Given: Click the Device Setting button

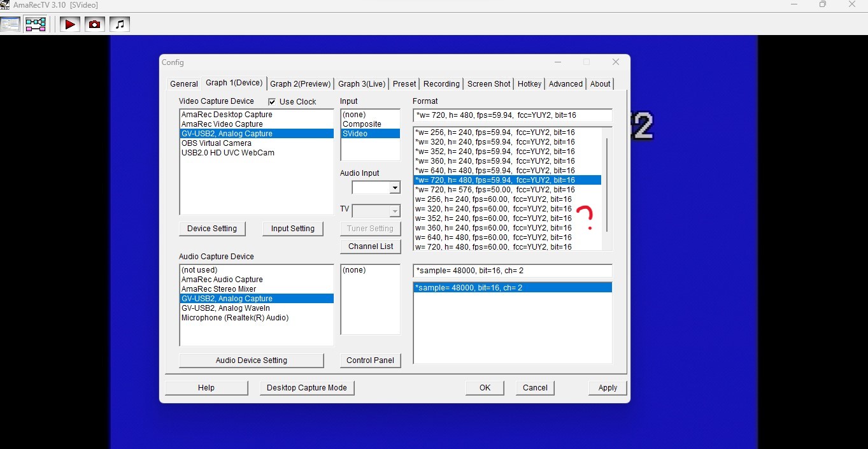Looking at the screenshot, I should click(212, 229).
